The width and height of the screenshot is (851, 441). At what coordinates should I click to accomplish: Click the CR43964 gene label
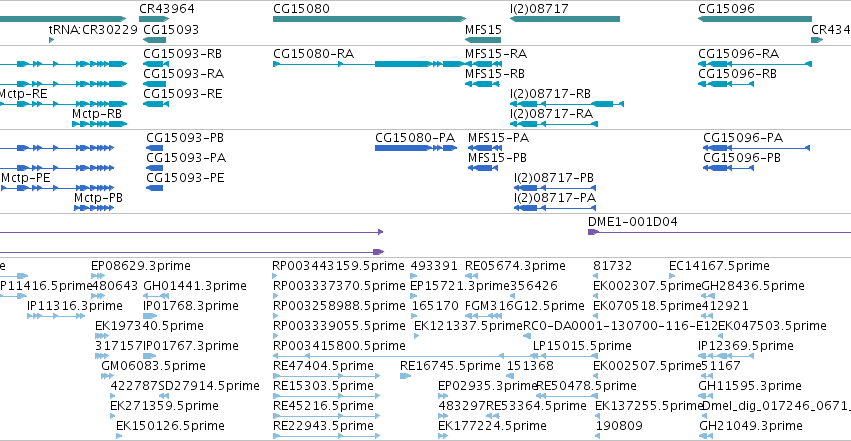167,8
